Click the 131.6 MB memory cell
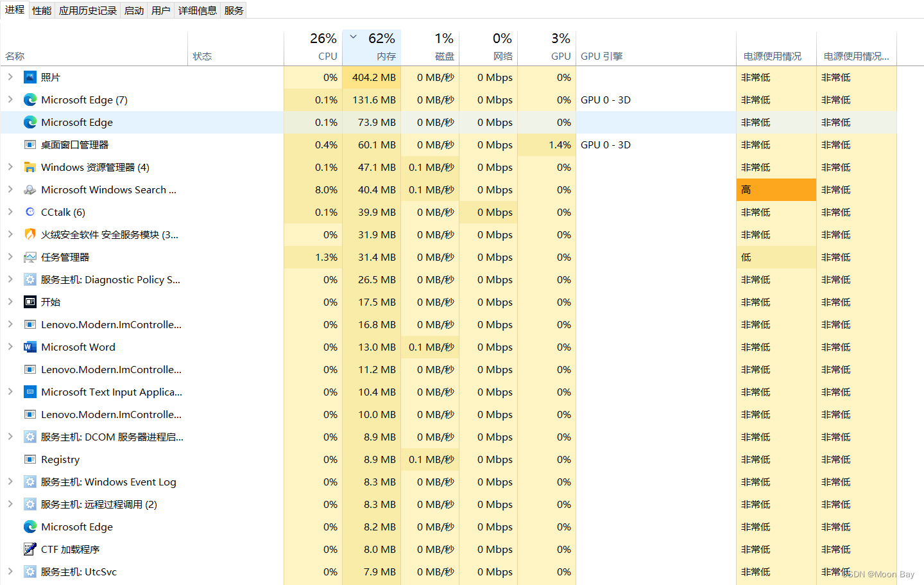 tap(372, 100)
